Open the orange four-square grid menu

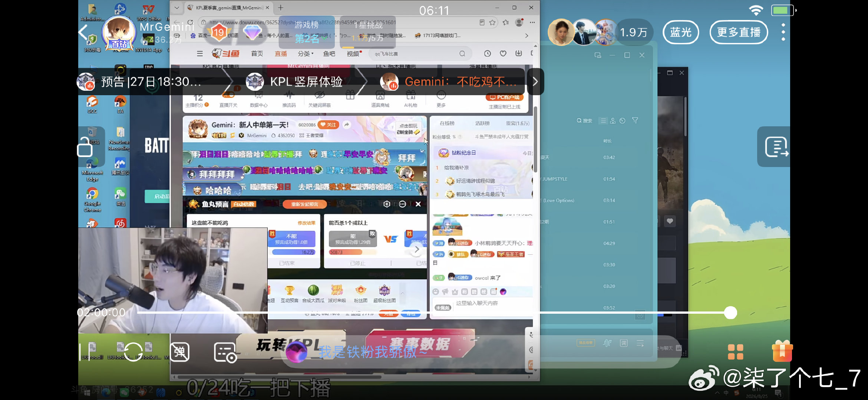pos(736,352)
